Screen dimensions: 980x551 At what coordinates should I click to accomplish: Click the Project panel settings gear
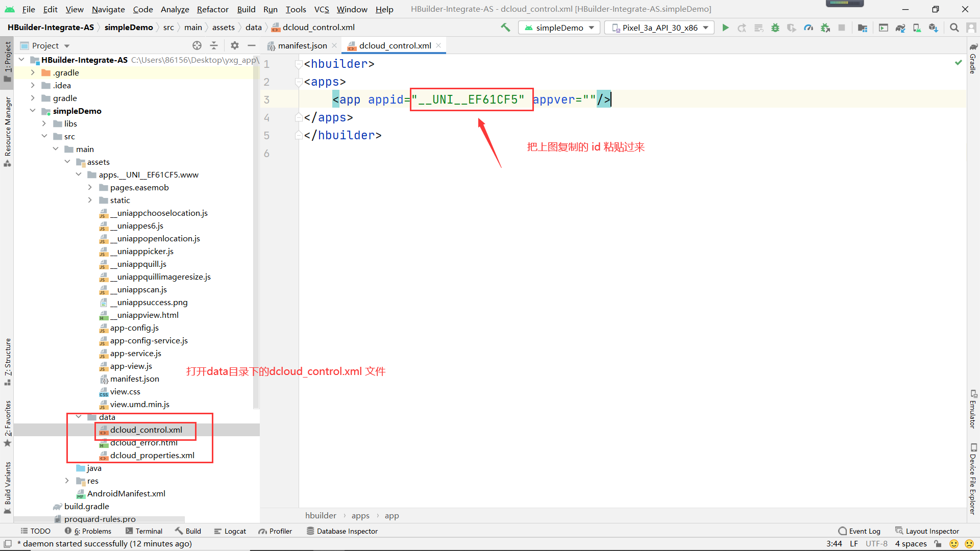click(x=234, y=45)
